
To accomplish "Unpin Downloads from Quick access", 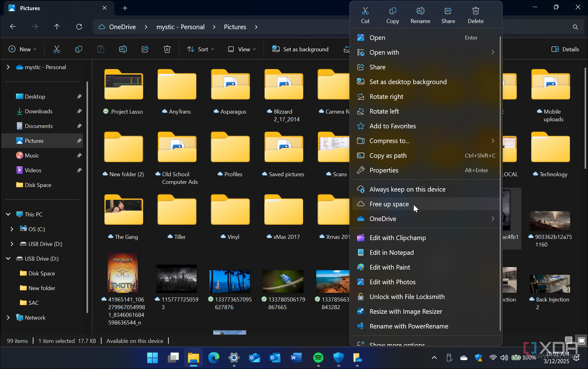I will (79, 111).
